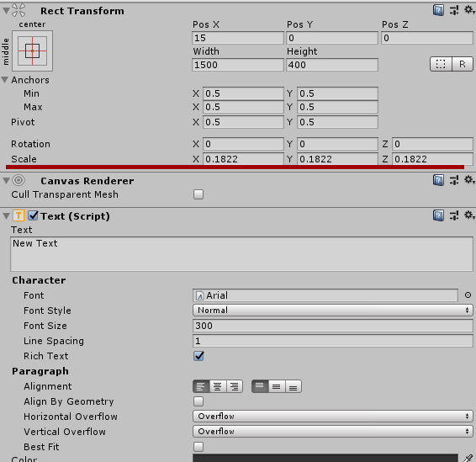The image size is (476, 462).
Task: Open the anchor presets box
Action: 32,50
